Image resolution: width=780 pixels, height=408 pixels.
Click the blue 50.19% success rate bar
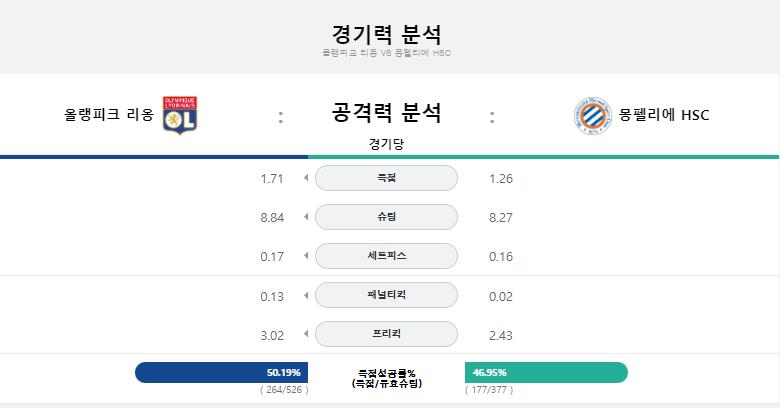point(221,372)
